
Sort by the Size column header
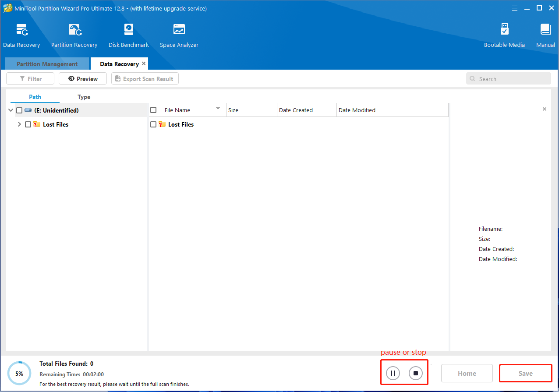point(251,110)
